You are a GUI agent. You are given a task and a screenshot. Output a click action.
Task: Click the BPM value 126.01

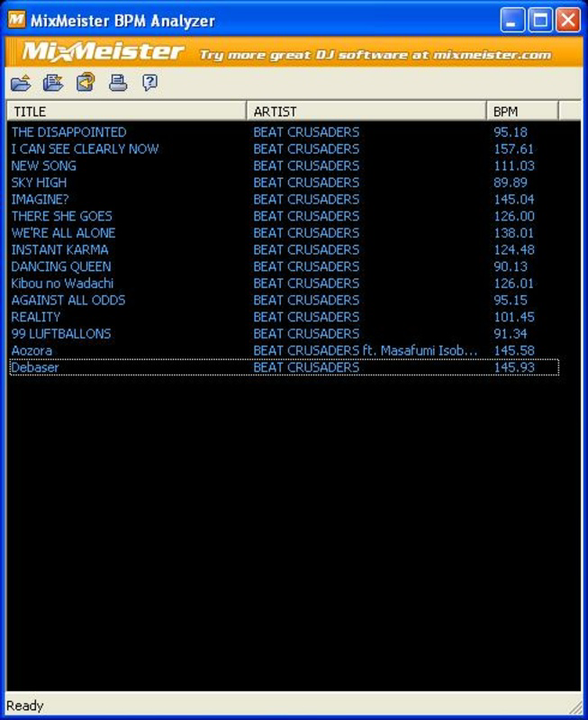514,283
